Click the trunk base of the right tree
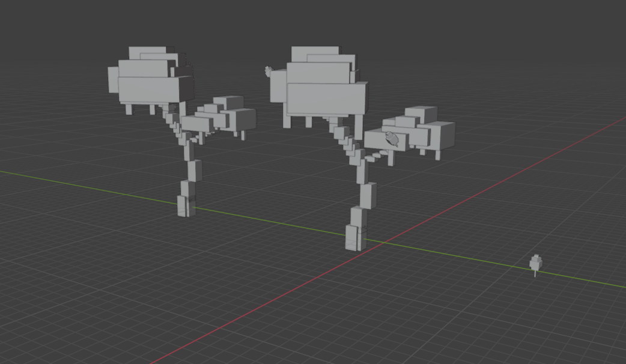This screenshot has width=626, height=364. point(356,237)
